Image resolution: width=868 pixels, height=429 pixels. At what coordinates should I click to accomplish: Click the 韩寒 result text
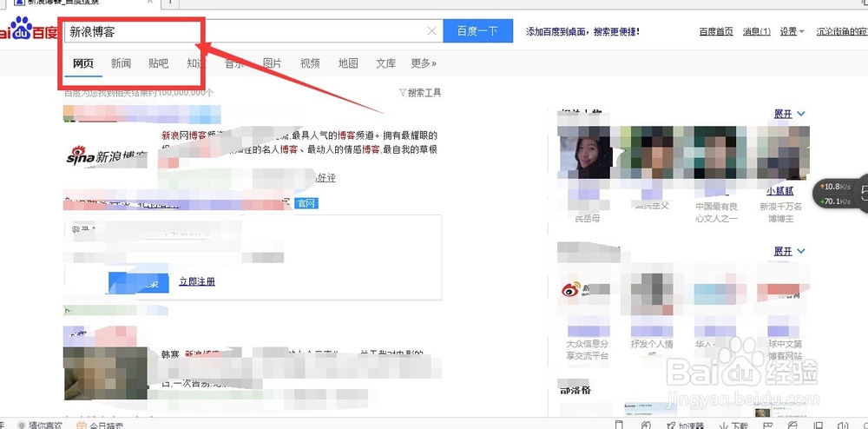tap(170, 353)
